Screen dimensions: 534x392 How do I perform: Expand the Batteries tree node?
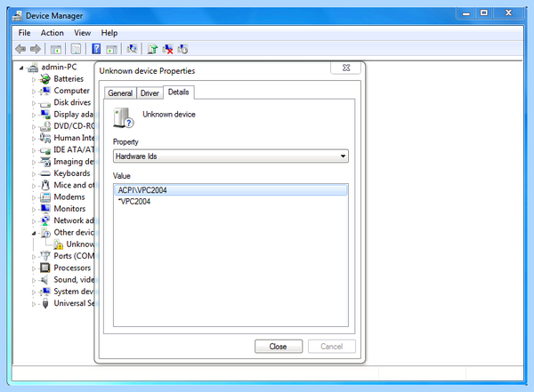click(x=34, y=80)
